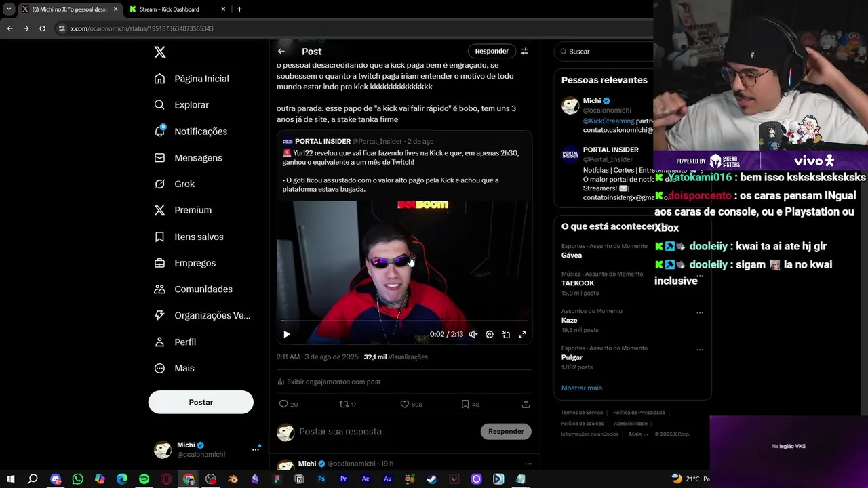Open Comunidades in the sidebar
The height and width of the screenshot is (488, 868).
(x=193, y=289)
